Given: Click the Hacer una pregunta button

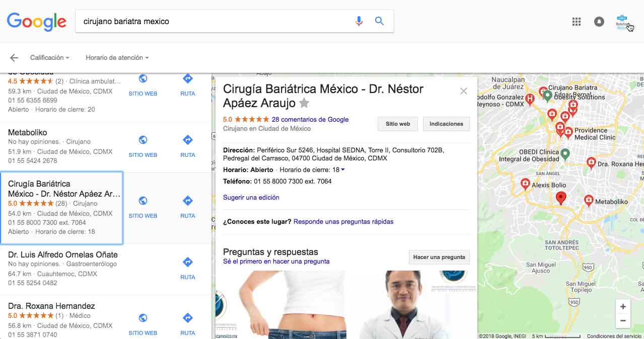Looking at the screenshot, I should tap(439, 257).
